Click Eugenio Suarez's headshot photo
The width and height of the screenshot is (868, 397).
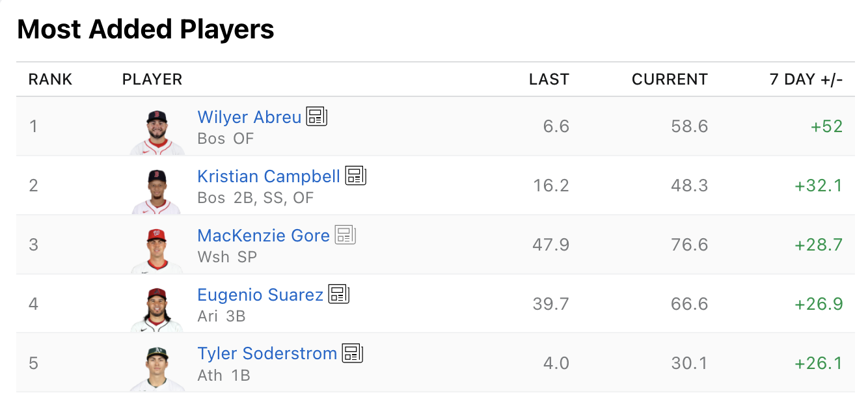pos(156,310)
